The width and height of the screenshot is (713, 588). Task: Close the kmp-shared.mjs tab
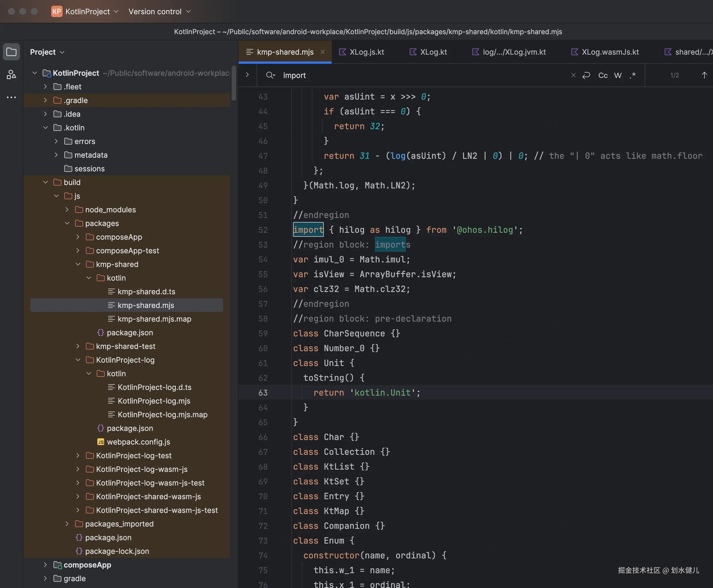click(323, 52)
